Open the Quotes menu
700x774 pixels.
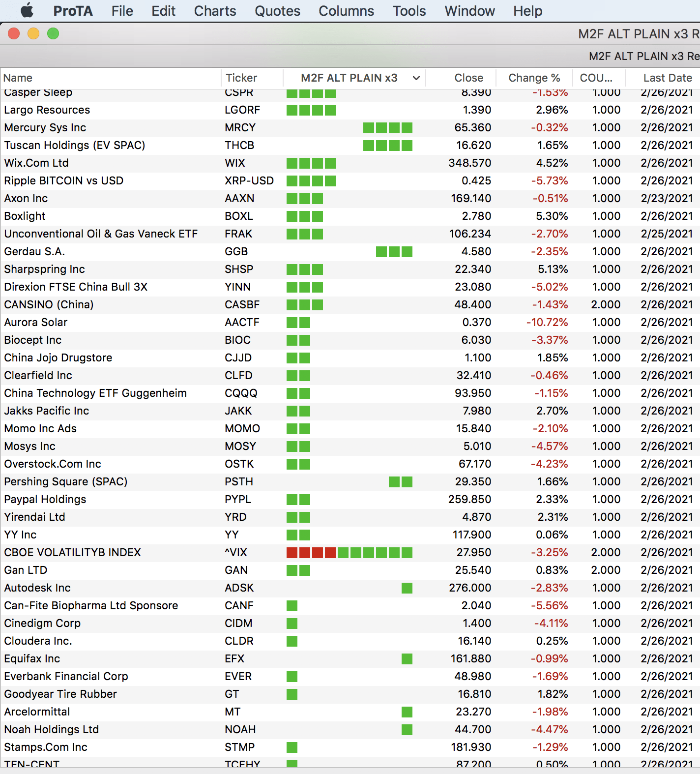277,11
